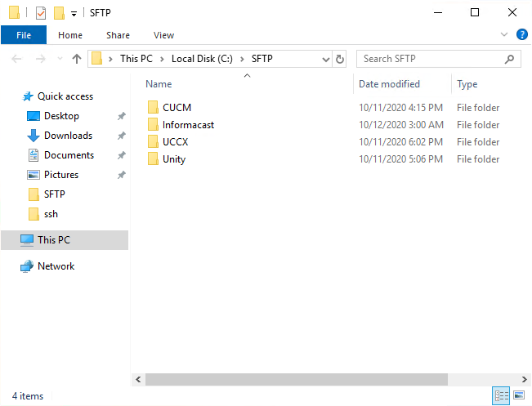Click the UCCX date 10/11/2020 6:02 PM

coord(400,142)
